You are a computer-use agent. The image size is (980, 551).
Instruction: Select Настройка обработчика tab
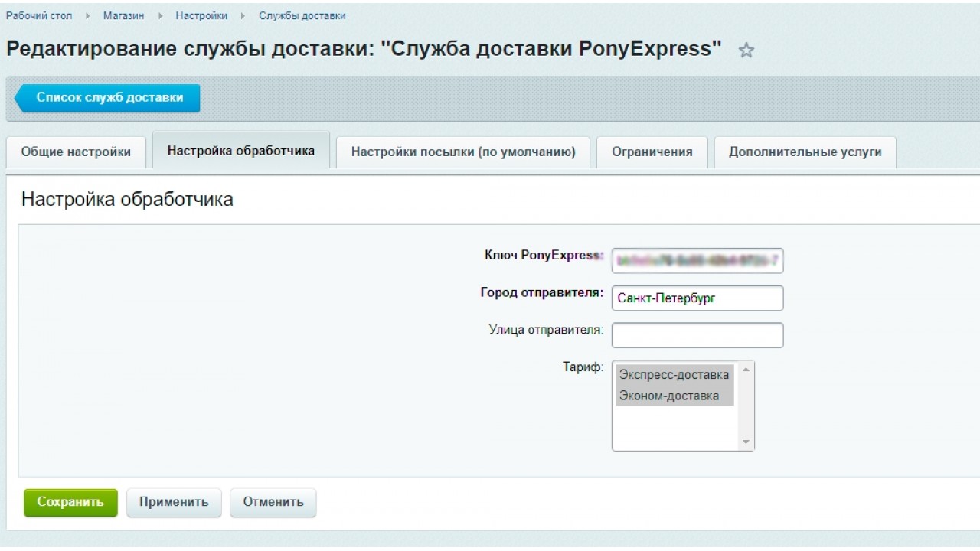click(x=241, y=151)
